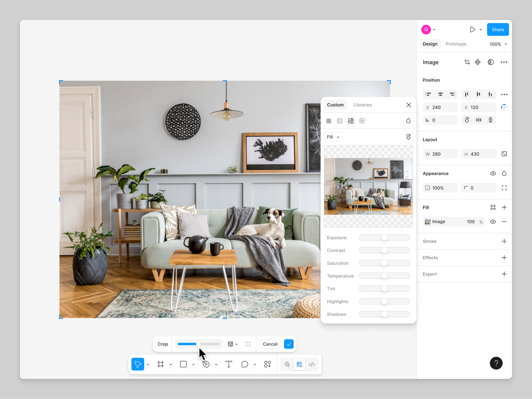Open the Crop tool in the Image panel
532x399 pixels.
pyautogui.click(x=467, y=62)
